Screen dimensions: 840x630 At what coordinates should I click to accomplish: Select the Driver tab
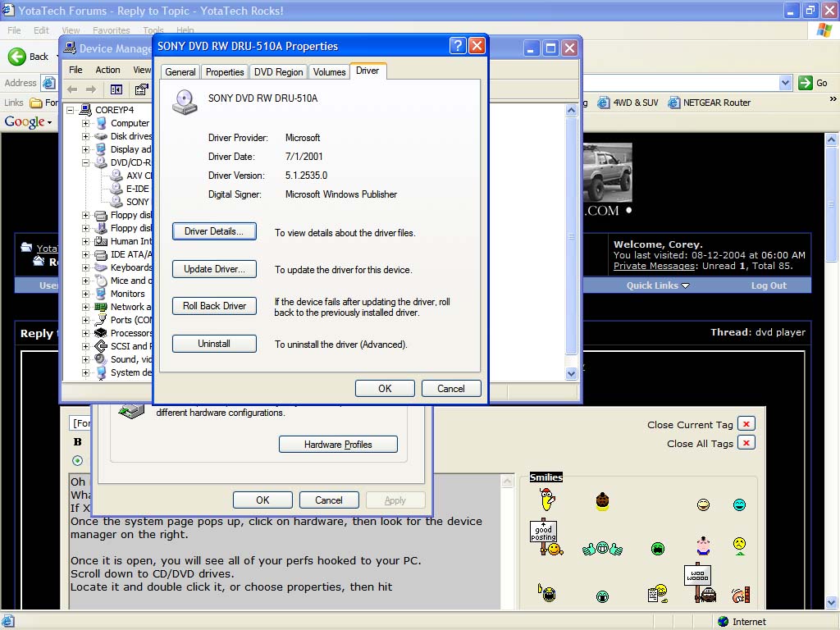(x=367, y=71)
